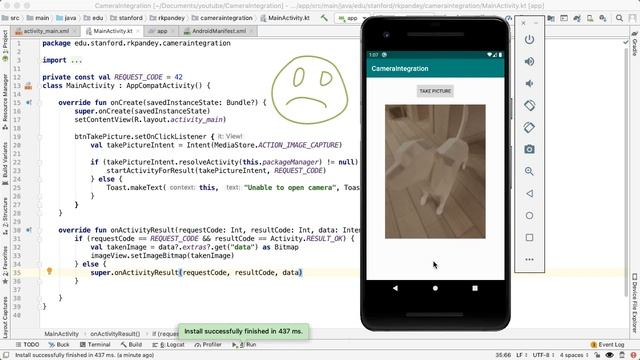The height and width of the screenshot is (360, 640).
Task: Tap the TAKE PICTURE button in the app
Action: pos(435,91)
